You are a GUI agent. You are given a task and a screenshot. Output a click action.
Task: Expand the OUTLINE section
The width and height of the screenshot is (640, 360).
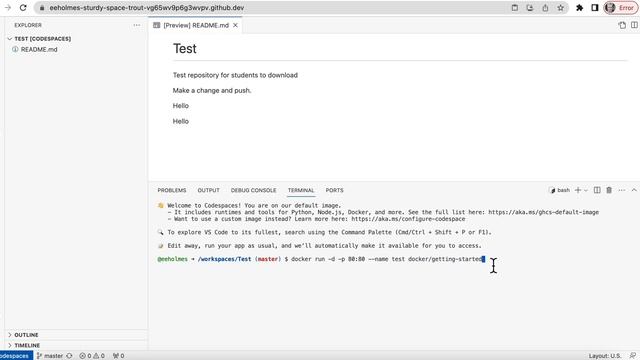26,335
